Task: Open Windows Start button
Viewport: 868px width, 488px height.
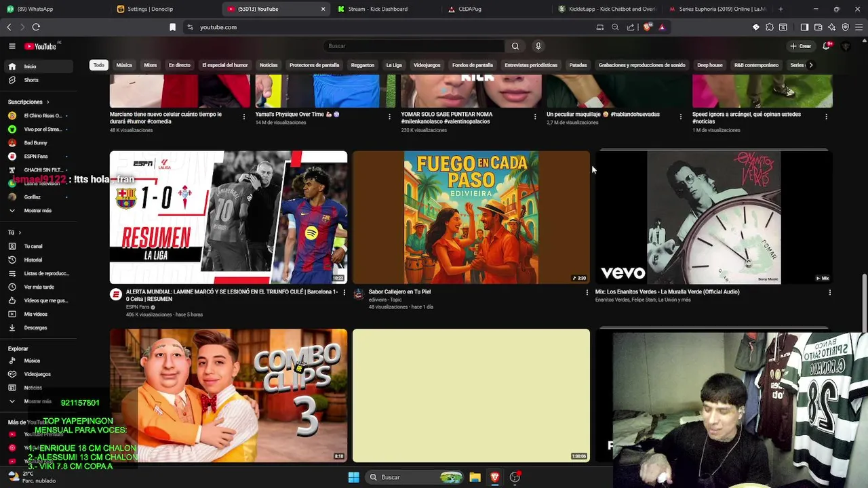Action: (x=353, y=477)
